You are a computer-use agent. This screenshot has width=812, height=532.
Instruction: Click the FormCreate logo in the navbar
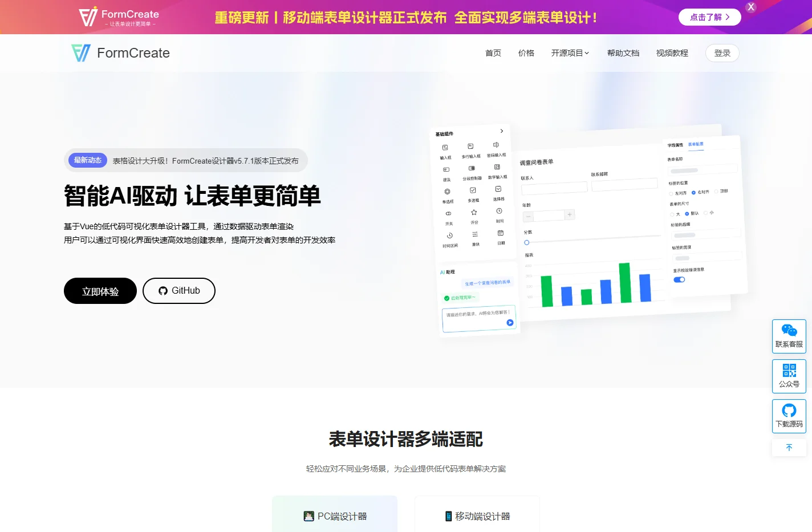pos(120,53)
